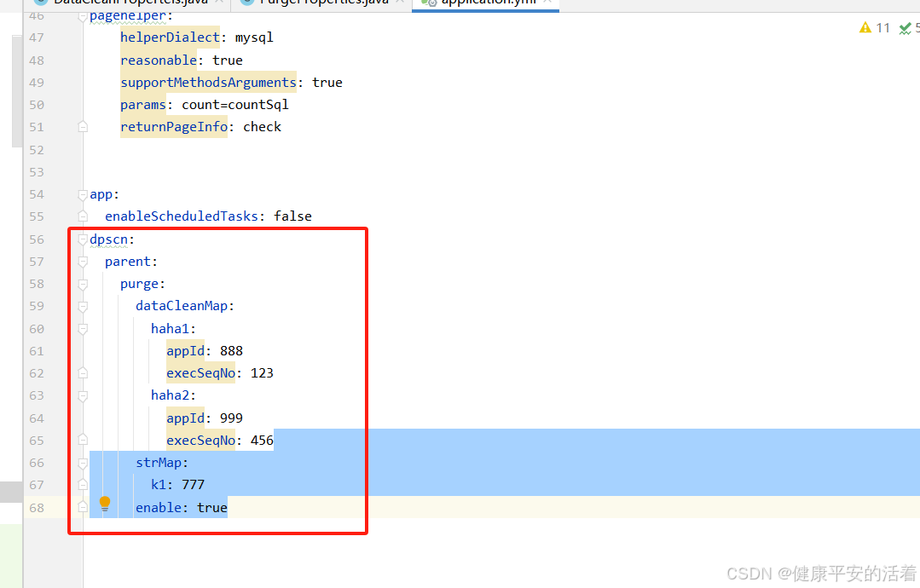Collapse the pagehelper block at line 46
The width and height of the screenshot is (920, 588).
pos(82,17)
